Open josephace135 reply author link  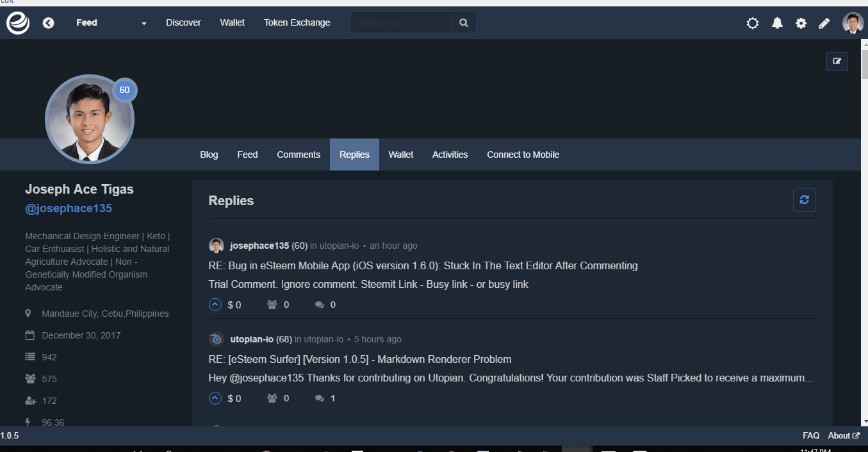point(259,246)
